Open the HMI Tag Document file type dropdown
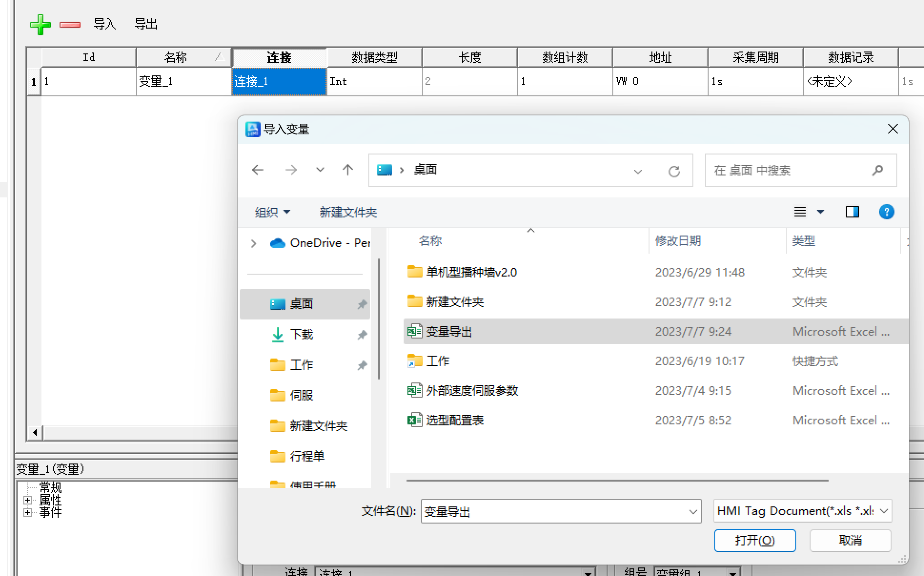The height and width of the screenshot is (576, 924). 802,511
